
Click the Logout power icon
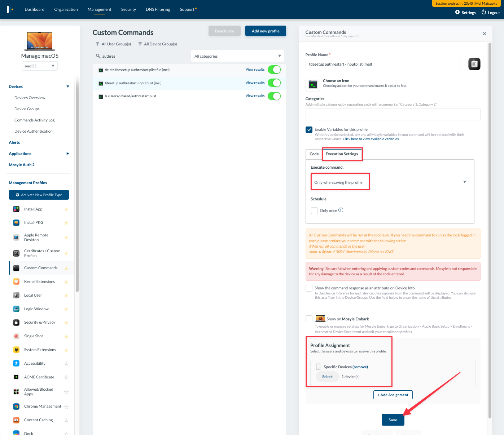(x=484, y=12)
